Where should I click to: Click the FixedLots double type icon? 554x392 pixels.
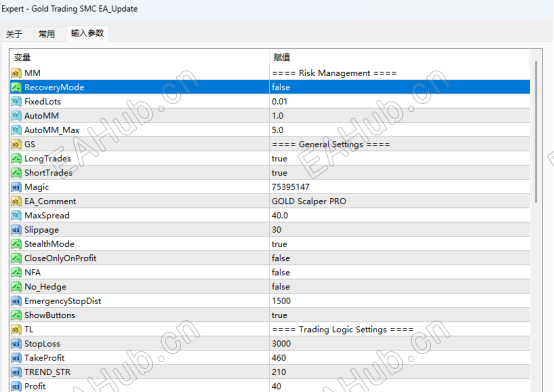tap(16, 102)
